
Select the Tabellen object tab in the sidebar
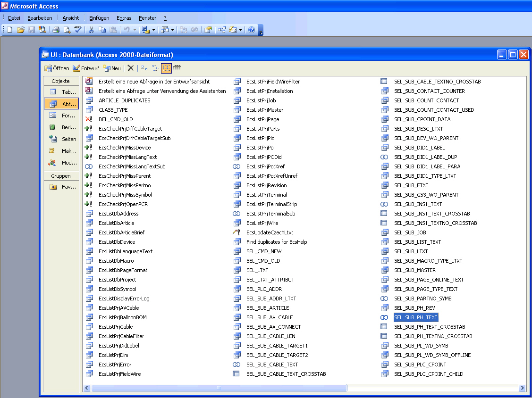61,91
